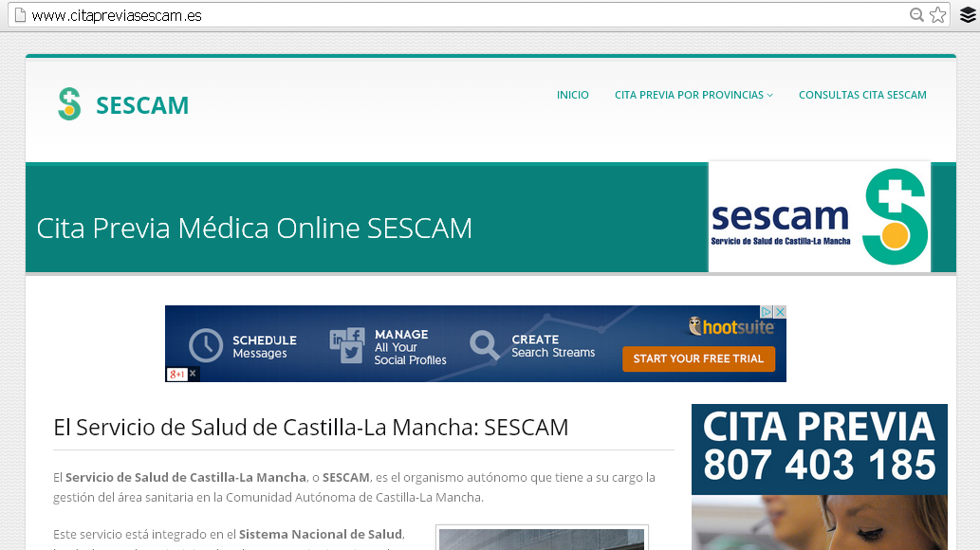This screenshot has width=980, height=550.
Task: Go to the Inicio menu item
Action: (573, 95)
